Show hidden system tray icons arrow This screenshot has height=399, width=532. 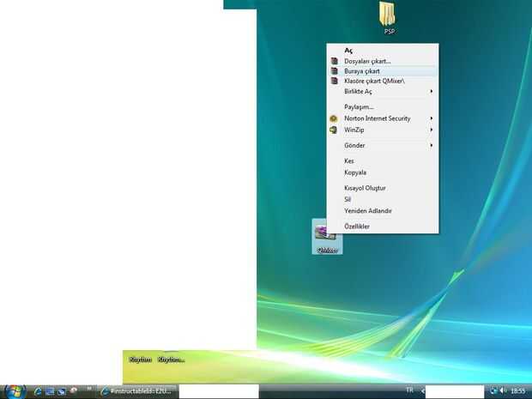(x=423, y=391)
